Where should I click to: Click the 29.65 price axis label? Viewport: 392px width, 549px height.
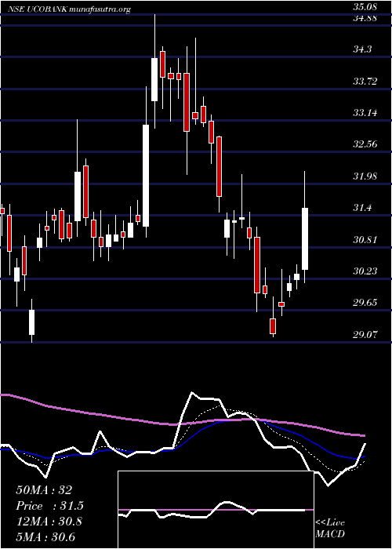point(365,303)
